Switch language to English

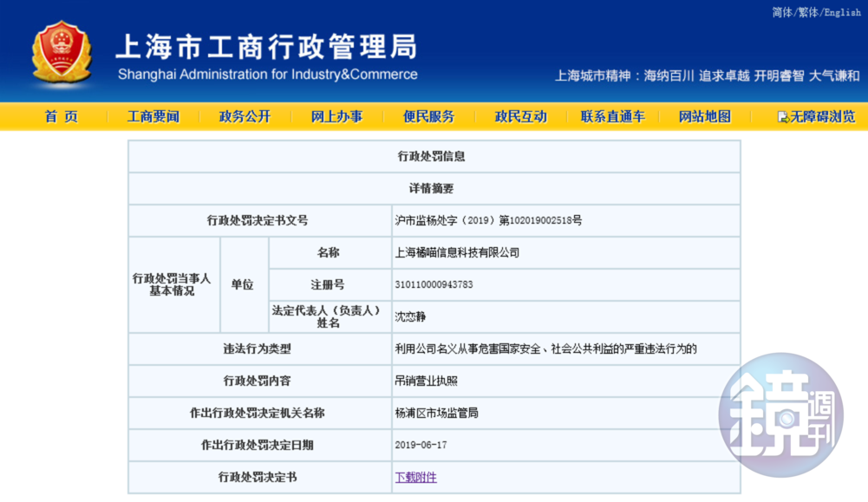click(842, 12)
